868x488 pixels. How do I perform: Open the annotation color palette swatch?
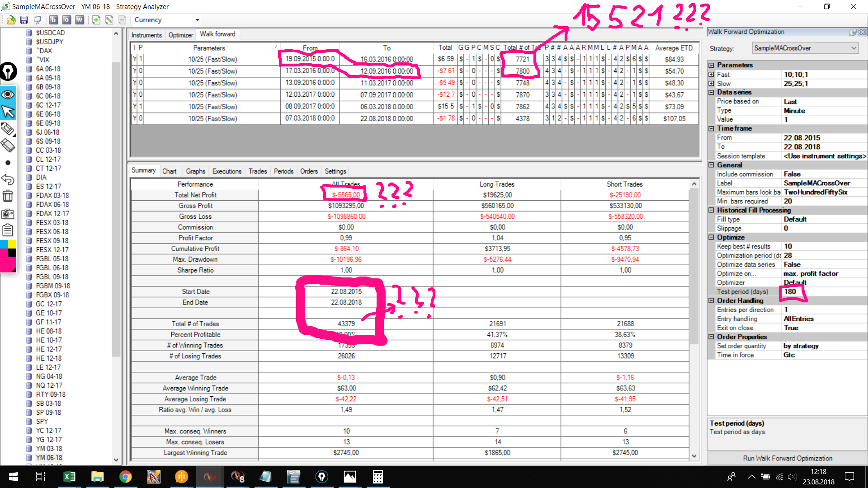tap(8, 256)
